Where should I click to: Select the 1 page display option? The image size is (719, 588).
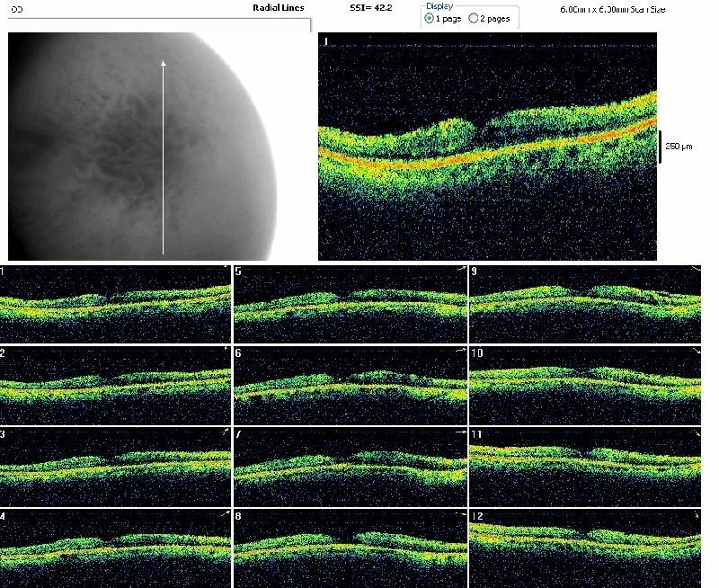[x=429, y=19]
